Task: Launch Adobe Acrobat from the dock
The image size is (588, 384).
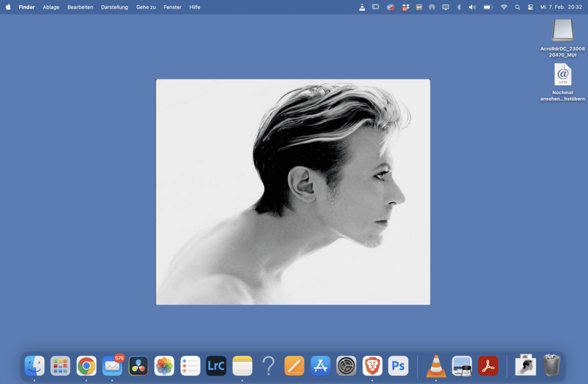Action: pyautogui.click(x=488, y=366)
